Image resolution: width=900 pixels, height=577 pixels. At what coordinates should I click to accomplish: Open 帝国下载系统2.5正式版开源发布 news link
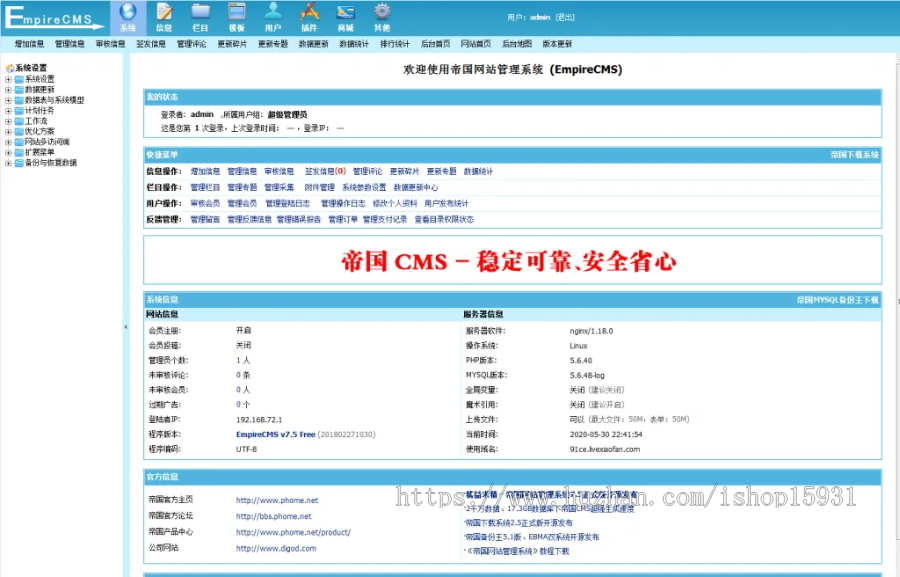[518, 523]
